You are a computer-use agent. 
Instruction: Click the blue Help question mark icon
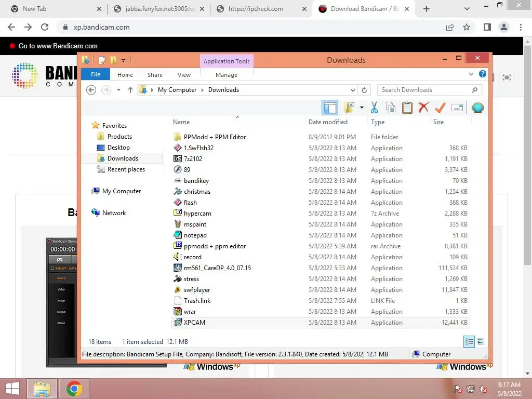click(x=483, y=74)
